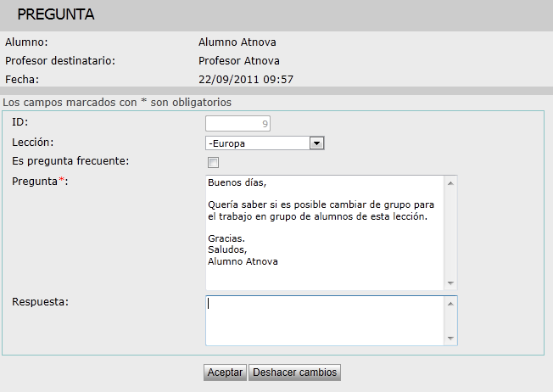Click 'Gracias.' line in question text

pos(226,238)
